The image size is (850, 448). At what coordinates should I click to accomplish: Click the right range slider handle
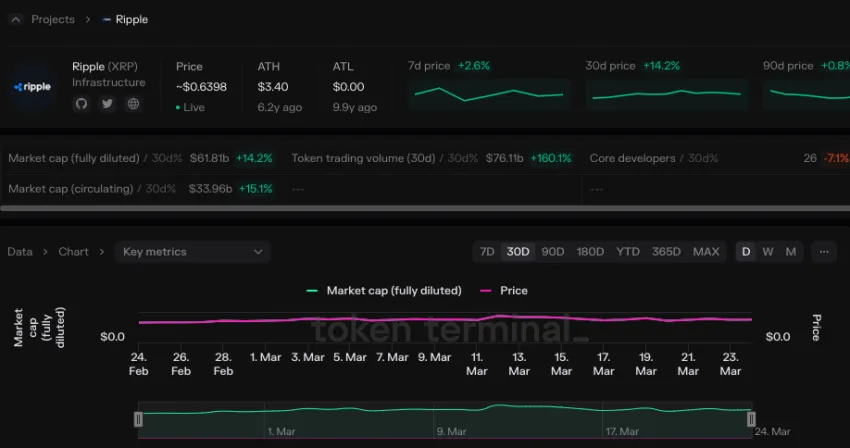tap(751, 419)
